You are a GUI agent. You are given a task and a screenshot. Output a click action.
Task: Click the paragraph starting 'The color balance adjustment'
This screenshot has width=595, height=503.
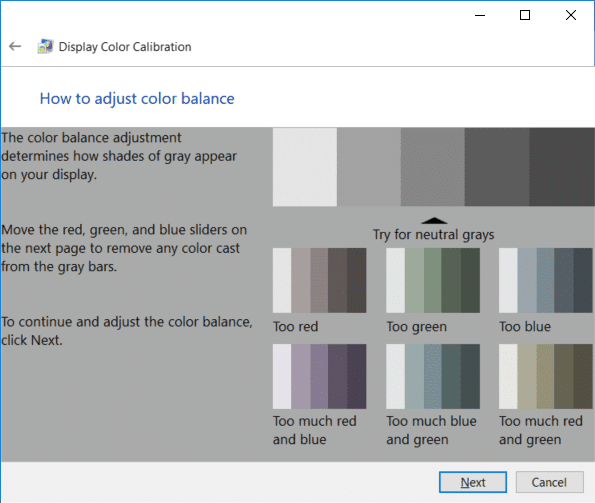119,156
